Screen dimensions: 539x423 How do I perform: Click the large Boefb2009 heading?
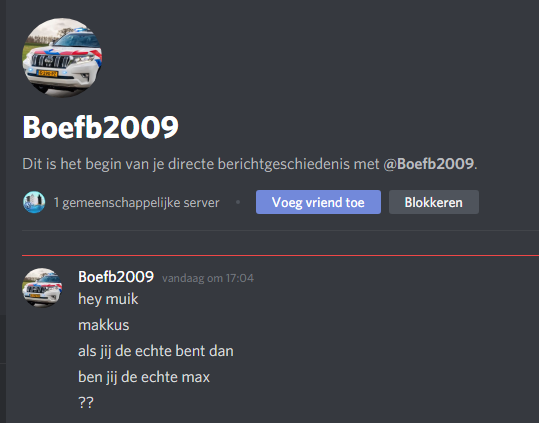pos(100,127)
